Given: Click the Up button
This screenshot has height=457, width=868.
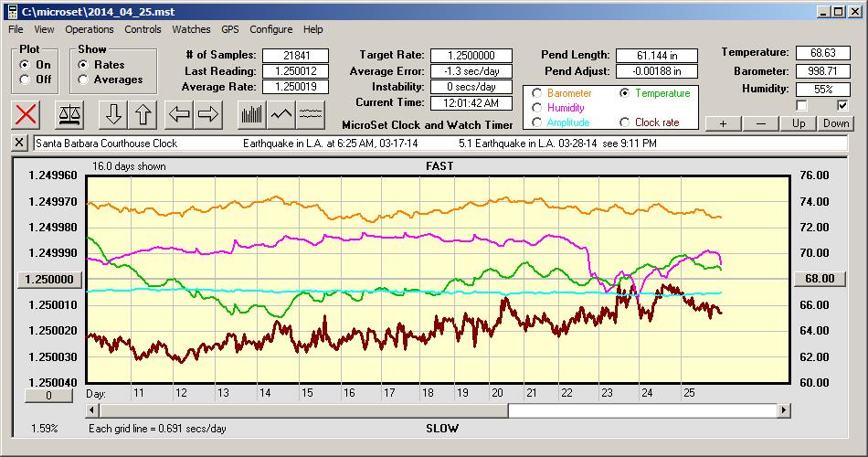Looking at the screenshot, I should (799, 123).
